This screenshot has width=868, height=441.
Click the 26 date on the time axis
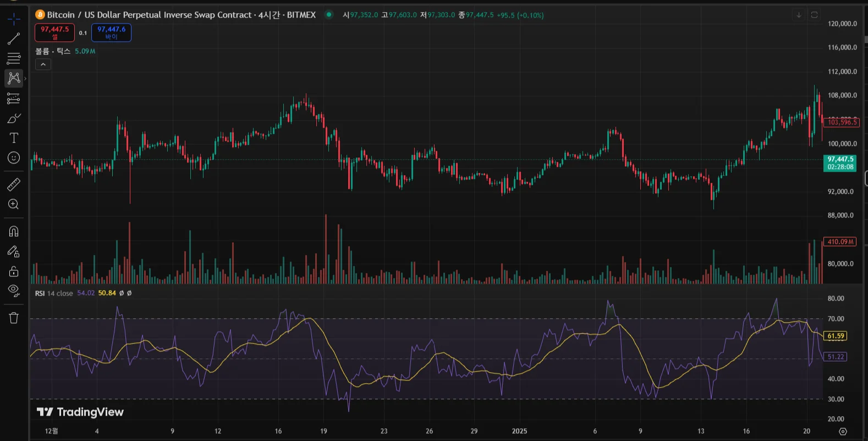429,431
